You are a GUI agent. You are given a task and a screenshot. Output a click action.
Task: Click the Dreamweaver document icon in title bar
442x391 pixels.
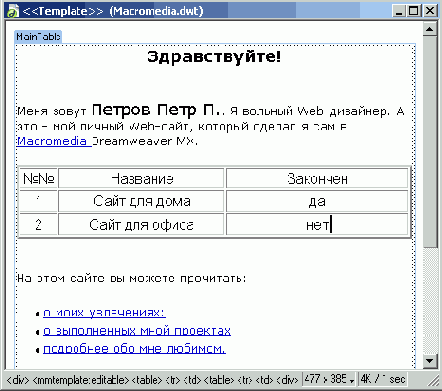click(12, 11)
